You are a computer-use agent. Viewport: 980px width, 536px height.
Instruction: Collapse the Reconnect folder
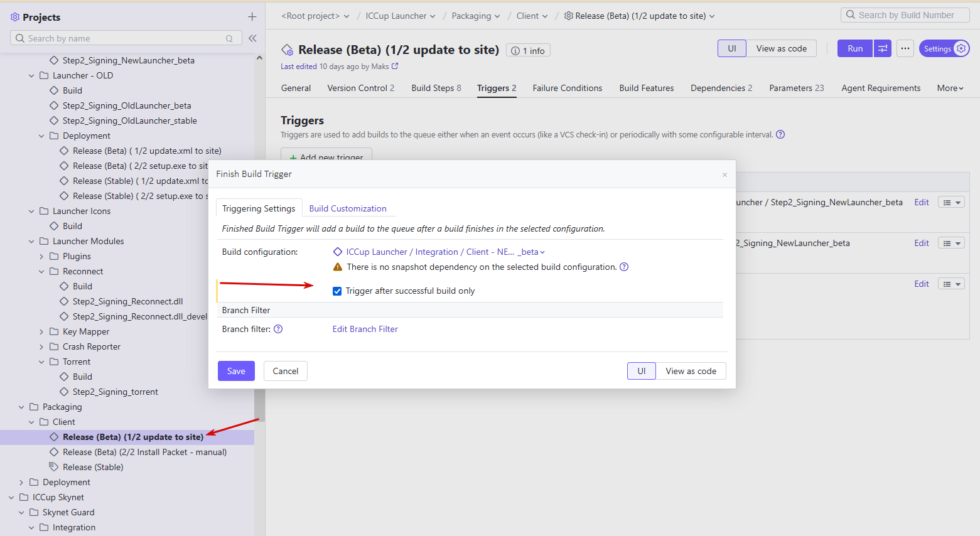point(41,271)
